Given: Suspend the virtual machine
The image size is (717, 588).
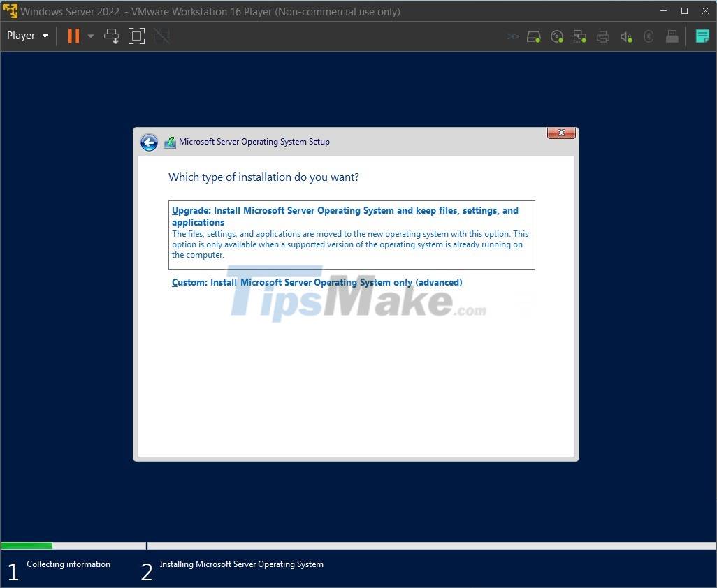Looking at the screenshot, I should pyautogui.click(x=73, y=36).
